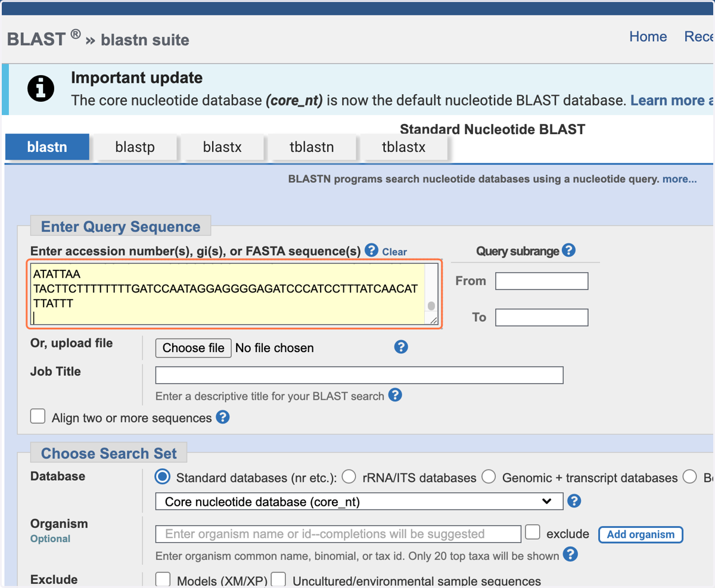Click help icon after organism top taxa hint
The image size is (715, 588).
(x=570, y=555)
